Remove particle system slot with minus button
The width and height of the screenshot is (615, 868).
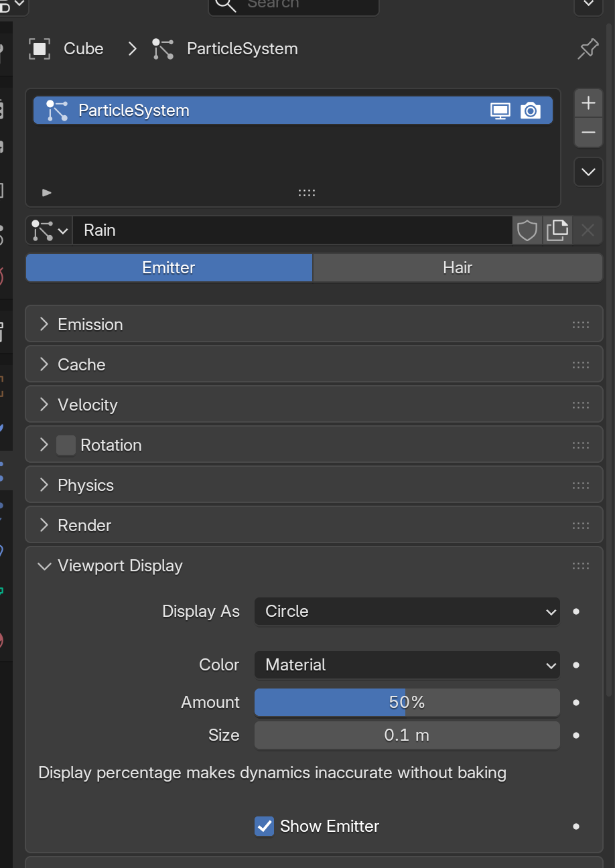point(588,133)
